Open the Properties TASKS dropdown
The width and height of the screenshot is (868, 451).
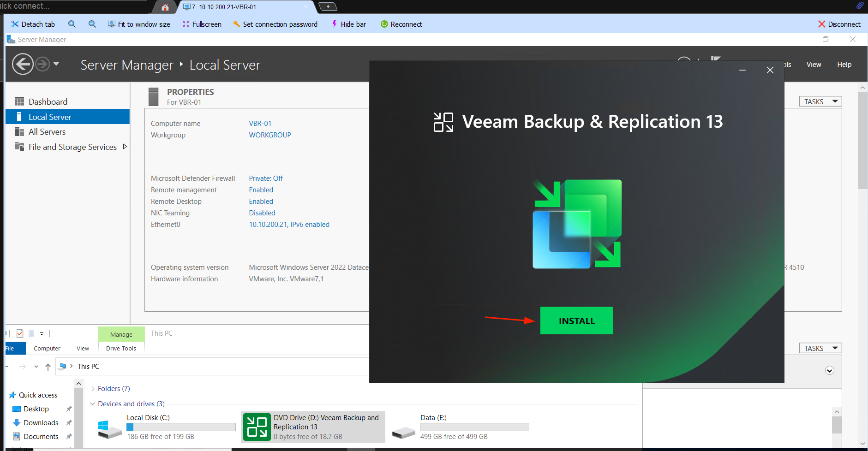[820, 101]
